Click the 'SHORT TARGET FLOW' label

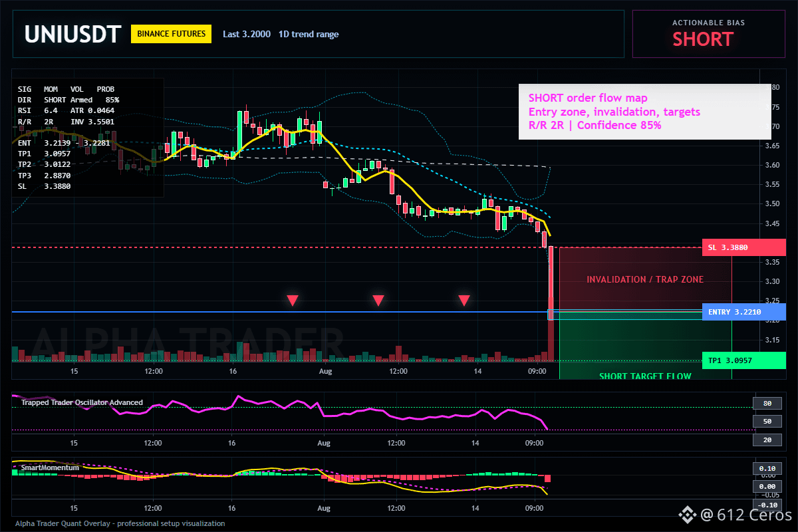click(x=645, y=376)
